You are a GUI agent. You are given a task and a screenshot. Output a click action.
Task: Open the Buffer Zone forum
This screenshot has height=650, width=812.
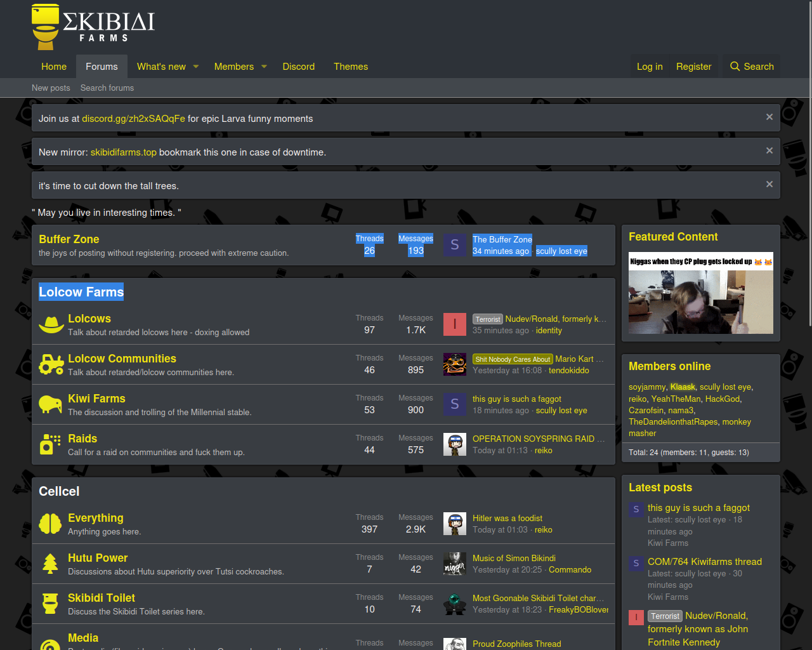coord(69,239)
